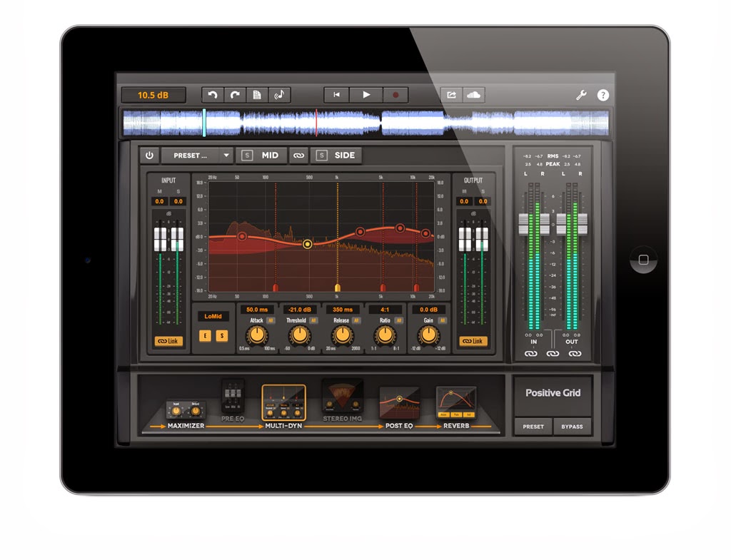731x560 pixels.
Task: Click the All button next to Attack
Action: click(x=271, y=321)
